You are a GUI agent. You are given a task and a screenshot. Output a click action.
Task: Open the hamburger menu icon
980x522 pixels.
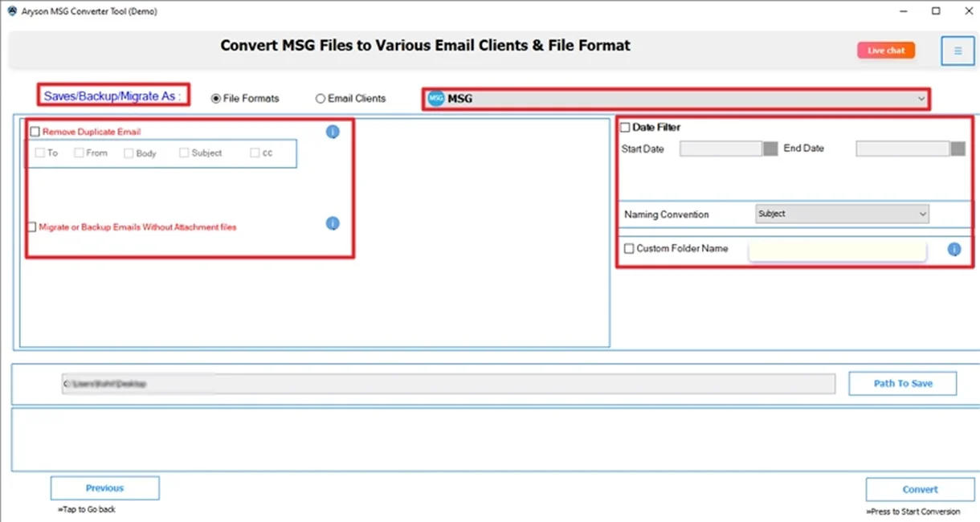click(x=958, y=51)
